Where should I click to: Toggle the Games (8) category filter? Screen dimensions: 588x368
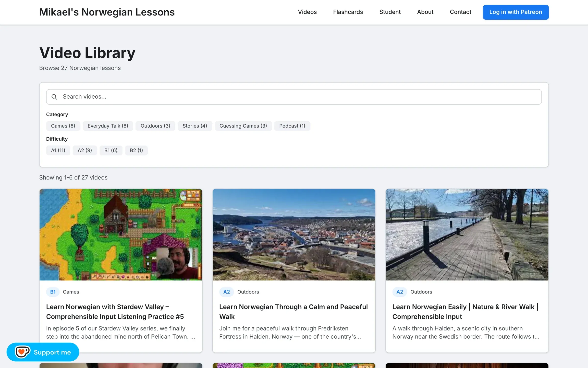pos(63,126)
